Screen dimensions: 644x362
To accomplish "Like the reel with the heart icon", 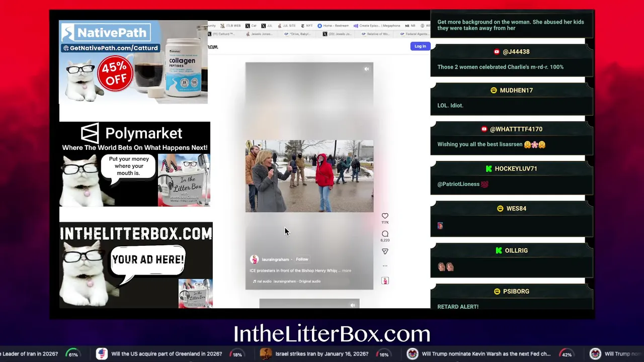I will (x=385, y=216).
